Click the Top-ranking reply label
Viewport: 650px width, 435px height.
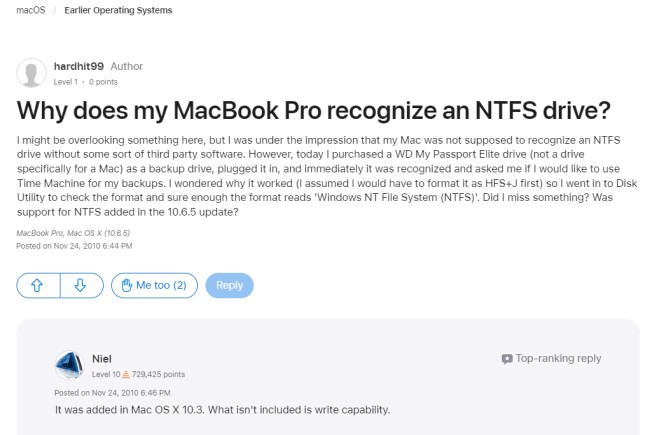559,358
